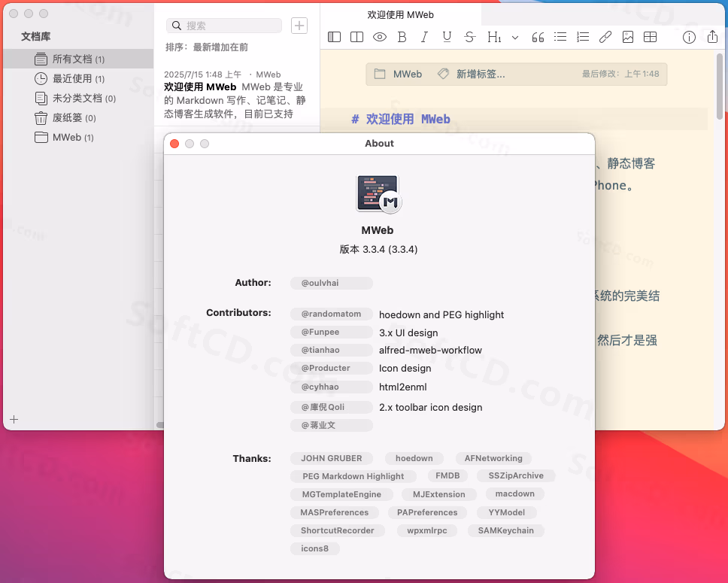Toggle preview mode with the eye icon
Image resolution: width=728 pixels, height=583 pixels.
click(x=379, y=37)
